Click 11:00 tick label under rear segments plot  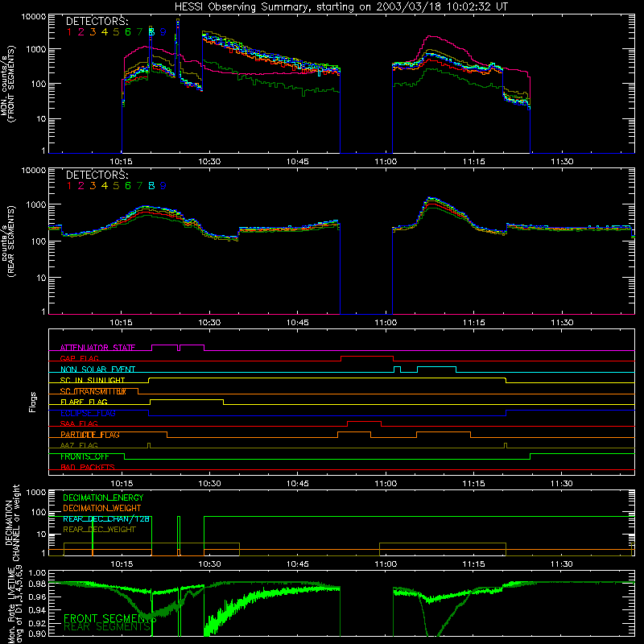[x=386, y=323]
